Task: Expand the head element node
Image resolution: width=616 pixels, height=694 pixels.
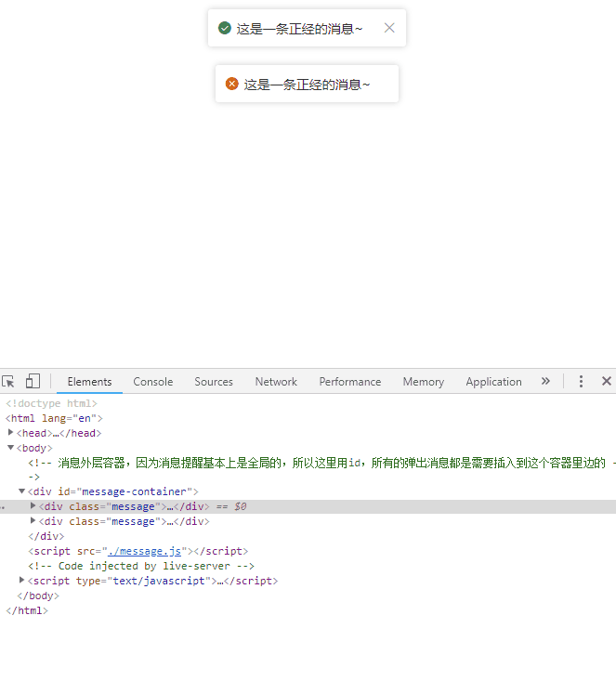Action: pos(10,432)
